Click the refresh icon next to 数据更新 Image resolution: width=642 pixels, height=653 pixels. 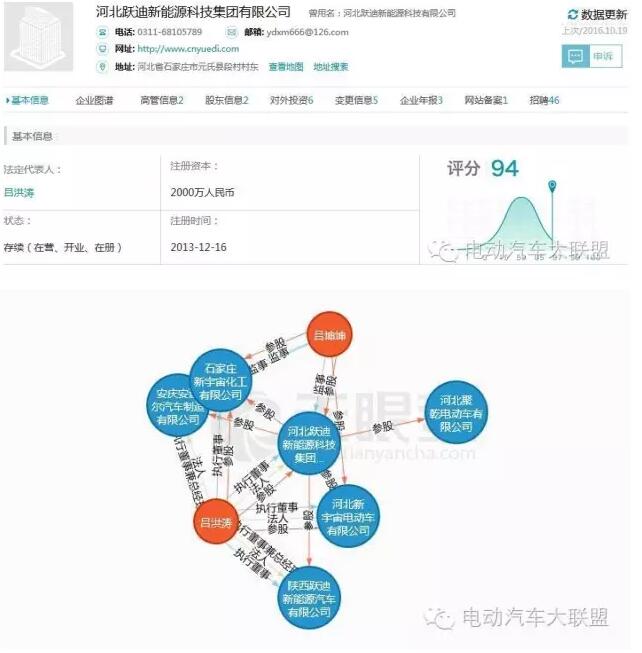pyautogui.click(x=572, y=15)
